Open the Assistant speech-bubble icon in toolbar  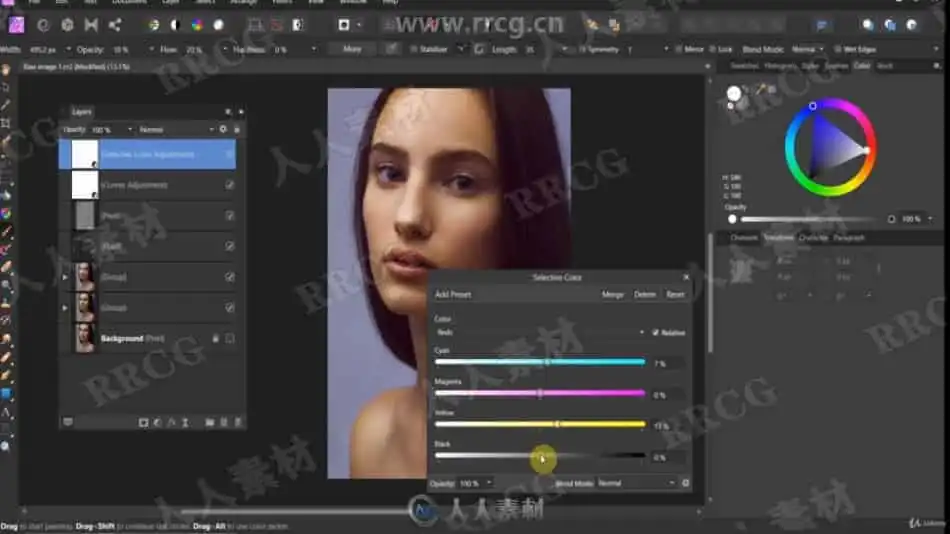tap(822, 25)
